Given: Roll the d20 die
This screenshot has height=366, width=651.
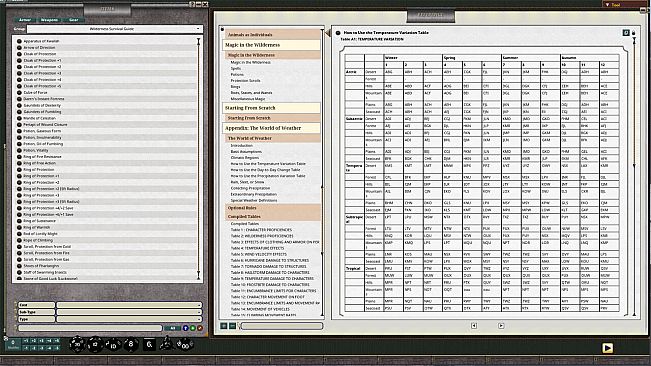Looking at the screenshot, I should (x=77, y=344).
